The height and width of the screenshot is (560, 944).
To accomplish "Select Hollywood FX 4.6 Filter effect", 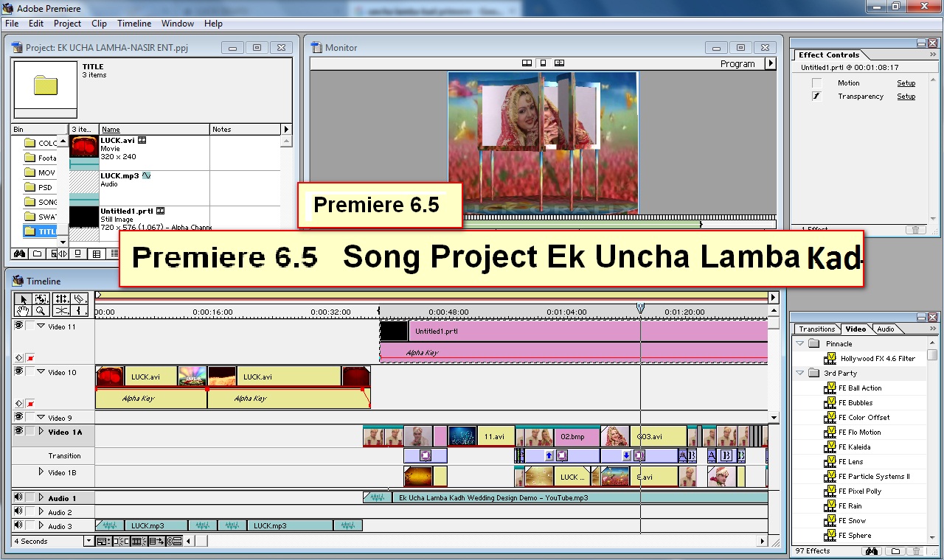I will click(877, 359).
